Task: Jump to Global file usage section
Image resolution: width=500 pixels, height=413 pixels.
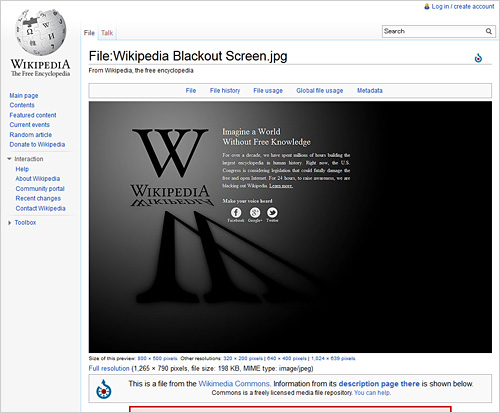Action: pyautogui.click(x=320, y=90)
